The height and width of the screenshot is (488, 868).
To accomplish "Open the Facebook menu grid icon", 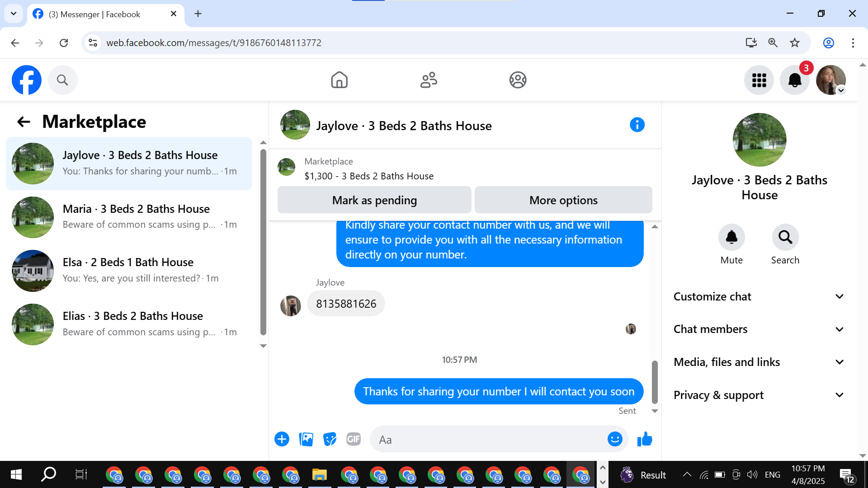I will coord(759,80).
